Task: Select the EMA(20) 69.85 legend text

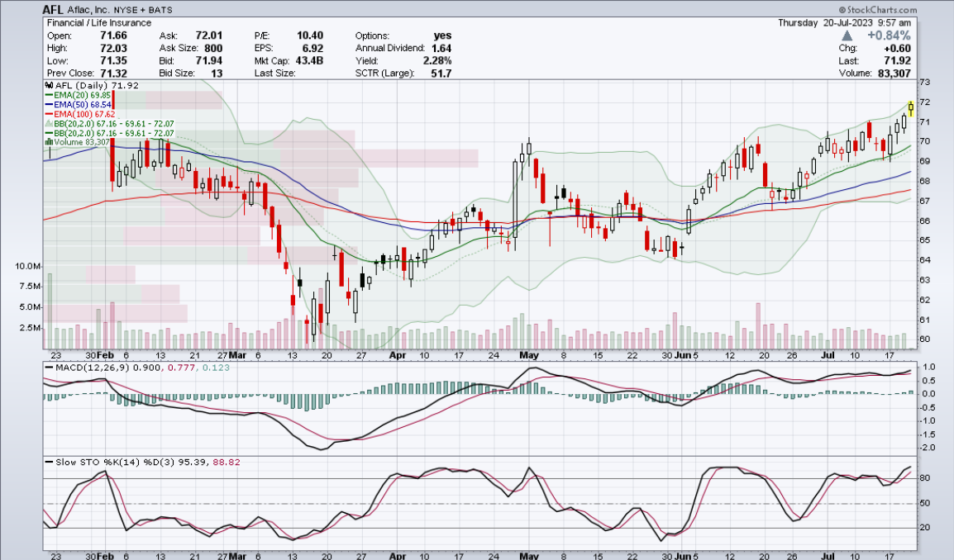Action: click(82, 95)
